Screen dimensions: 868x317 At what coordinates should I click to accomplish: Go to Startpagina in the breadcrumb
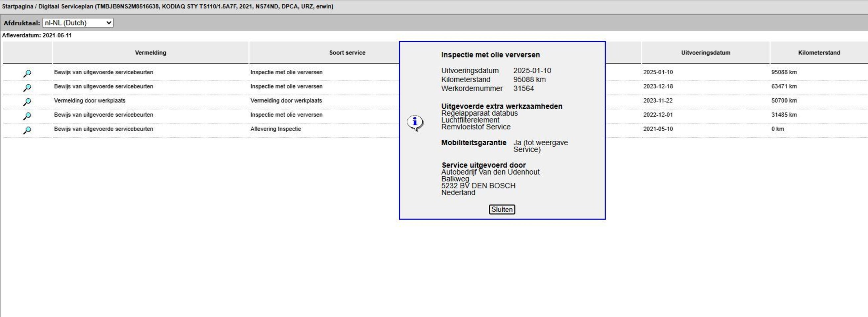tap(18, 6)
